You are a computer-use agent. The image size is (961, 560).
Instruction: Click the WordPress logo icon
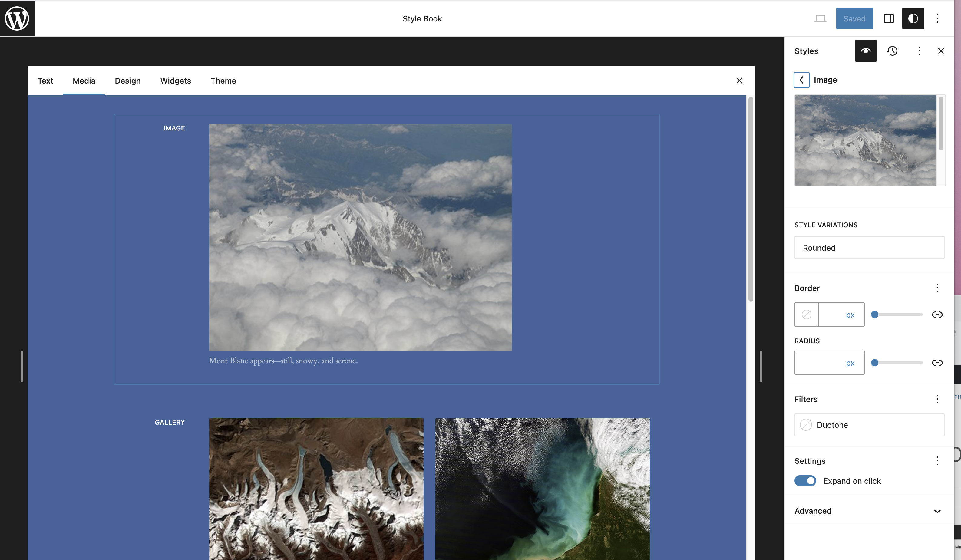pyautogui.click(x=17, y=18)
